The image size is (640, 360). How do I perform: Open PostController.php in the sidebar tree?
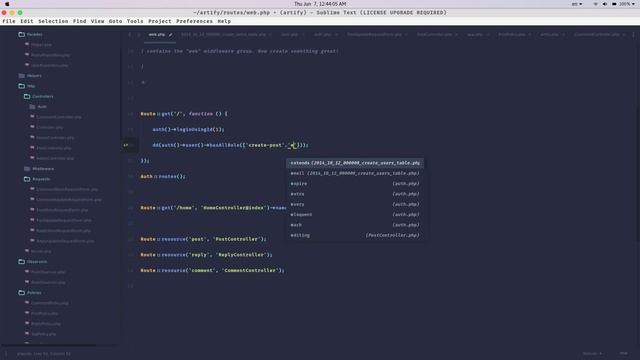[54, 148]
